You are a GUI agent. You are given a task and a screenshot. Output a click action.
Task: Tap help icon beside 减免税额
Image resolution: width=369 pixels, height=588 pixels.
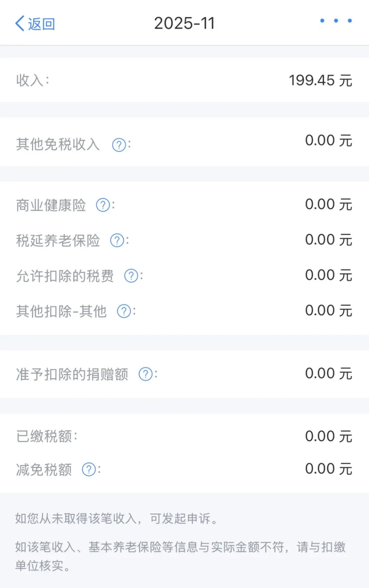click(x=89, y=470)
